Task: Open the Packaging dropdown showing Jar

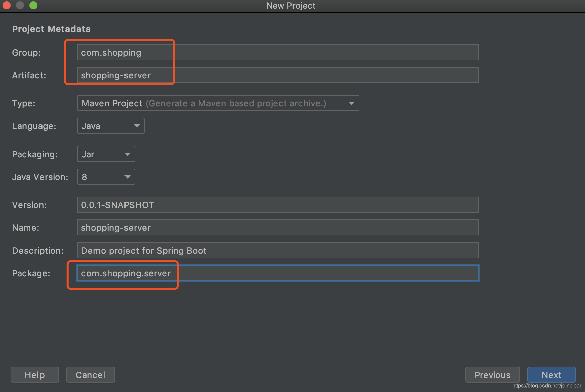Action: click(106, 154)
